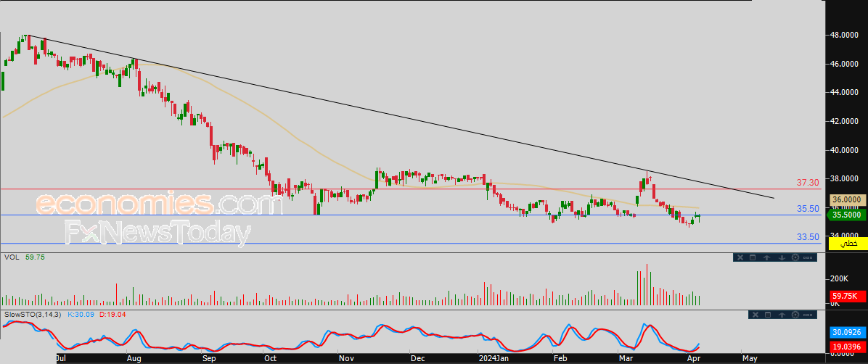The height and width of the screenshot is (364, 868).
Task: Close the VOL indicator panel
Action: (x=740, y=257)
